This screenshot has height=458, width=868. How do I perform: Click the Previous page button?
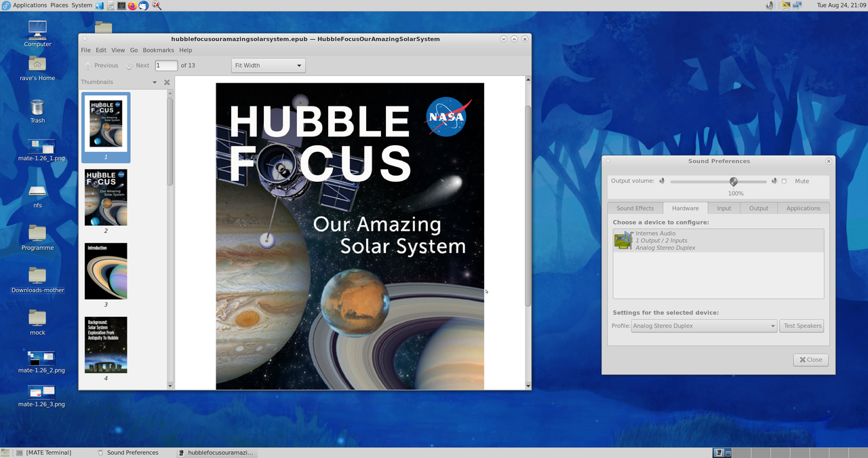coord(100,65)
